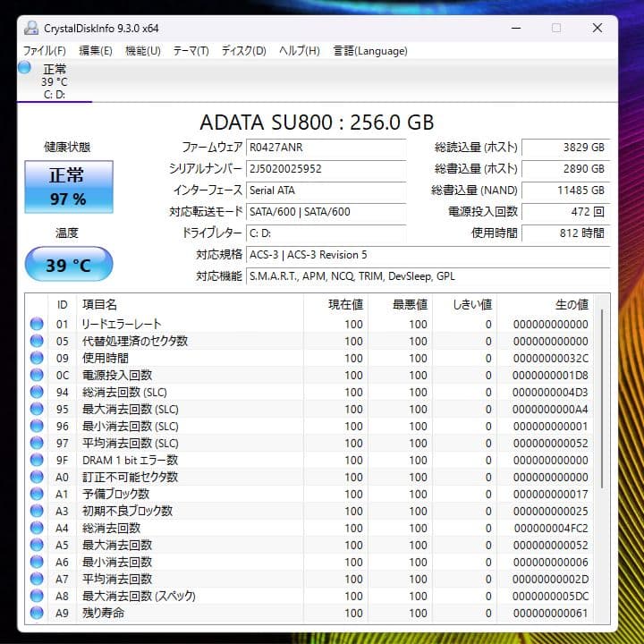Screen dimensions: 644x644
Task: Click the 39 °C temperature button
Action: click(69, 265)
